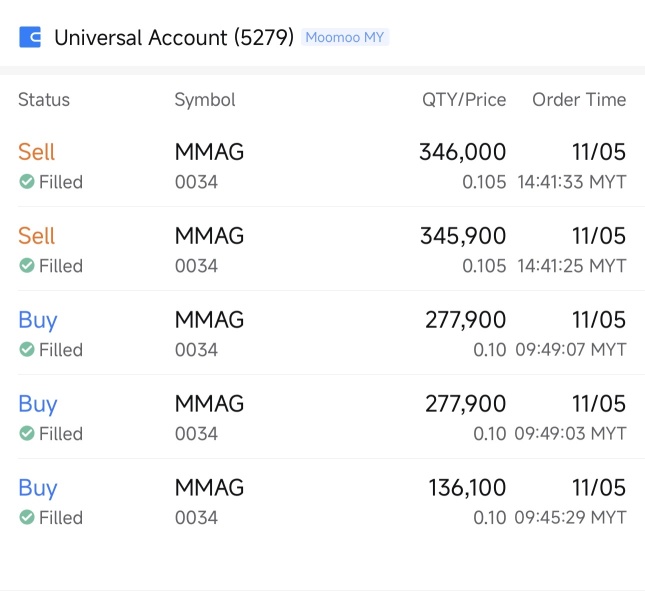Select the Status column header
Image resolution: width=645 pixels, height=615 pixels.
point(44,100)
